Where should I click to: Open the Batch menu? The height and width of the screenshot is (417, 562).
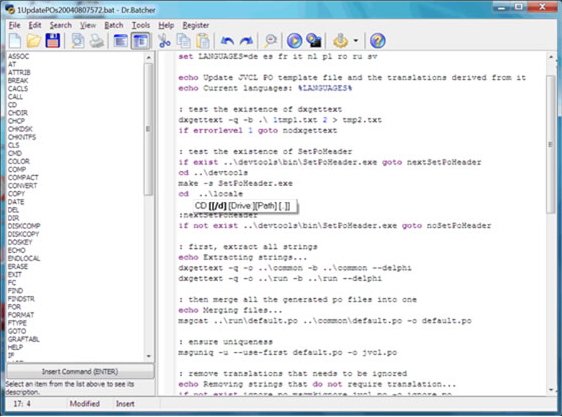114,25
